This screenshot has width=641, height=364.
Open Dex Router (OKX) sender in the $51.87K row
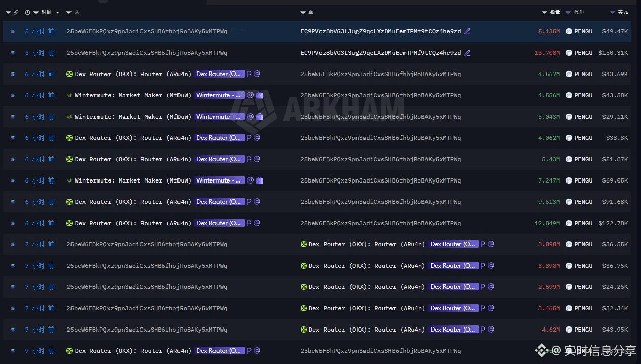(x=133, y=159)
